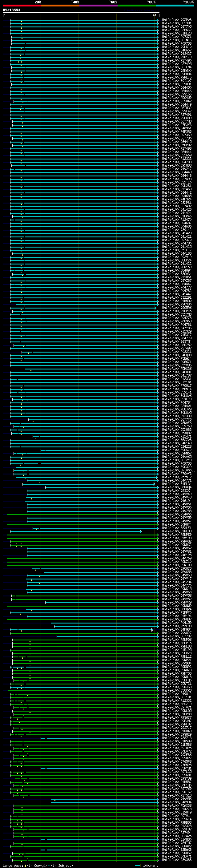
Task: Select the UniRef100_B9SF47 label
Action: tap(176, 111)
